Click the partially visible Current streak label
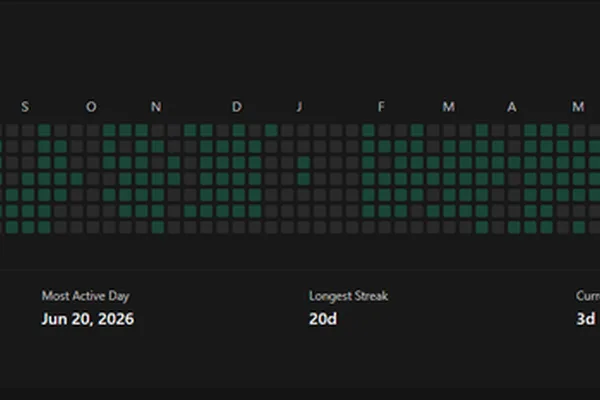This screenshot has width=600, height=400. click(x=588, y=296)
